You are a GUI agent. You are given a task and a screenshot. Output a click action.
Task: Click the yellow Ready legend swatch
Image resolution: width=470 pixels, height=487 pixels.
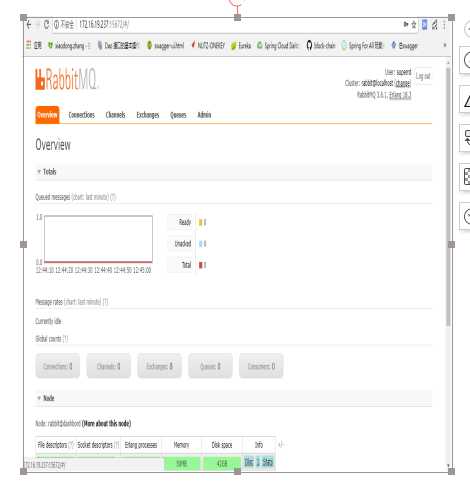200,222
